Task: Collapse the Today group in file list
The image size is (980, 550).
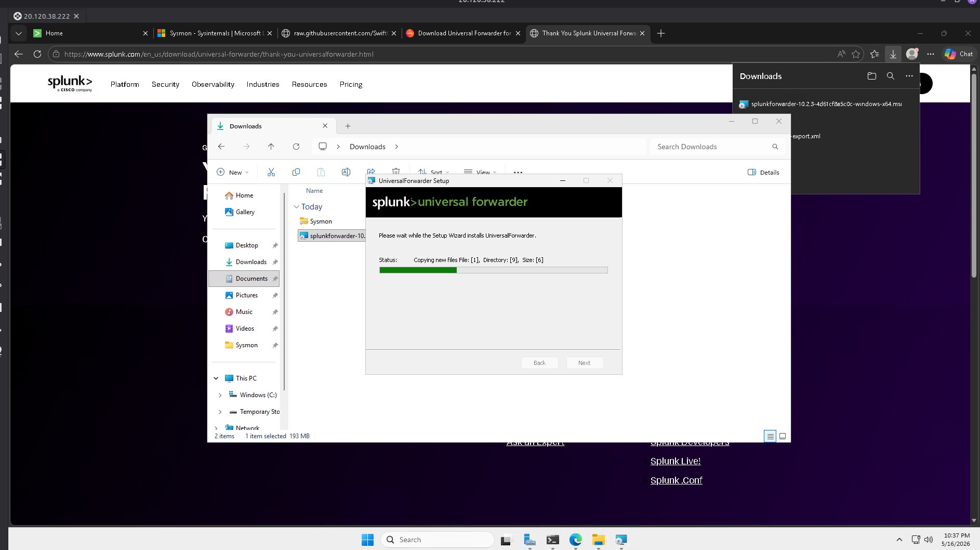Action: click(x=296, y=207)
